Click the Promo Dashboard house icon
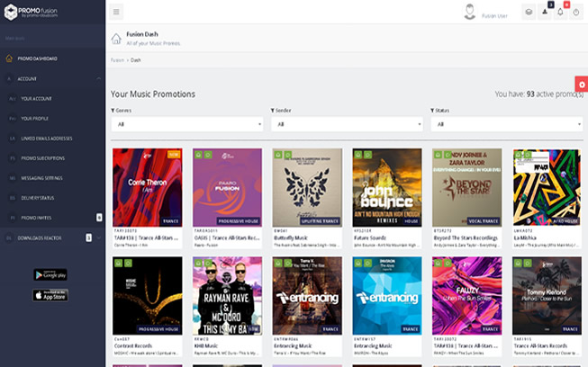This screenshot has height=367, width=588. [9, 58]
